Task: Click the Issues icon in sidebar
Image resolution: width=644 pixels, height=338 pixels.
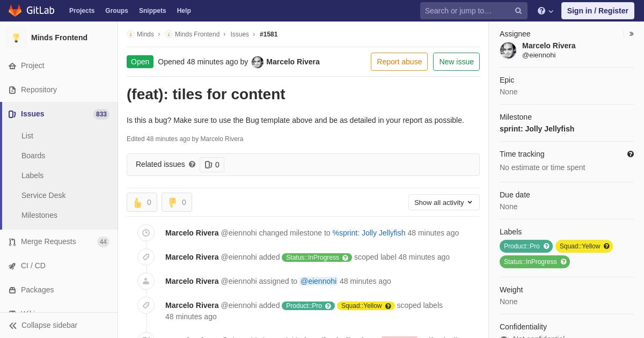Action: [12, 114]
